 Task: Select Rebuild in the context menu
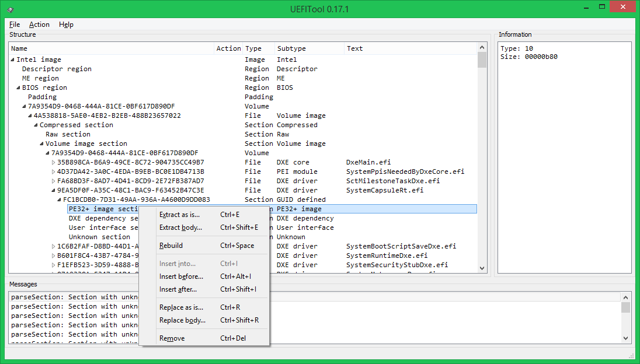coord(204,246)
